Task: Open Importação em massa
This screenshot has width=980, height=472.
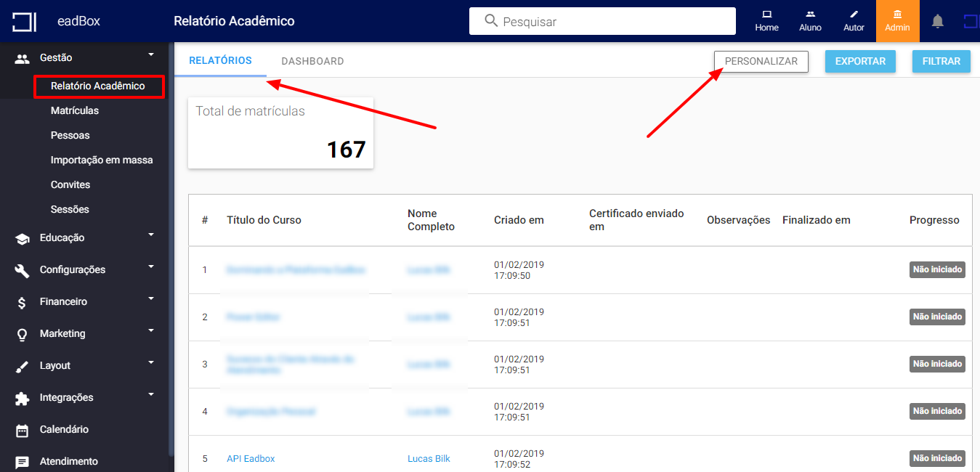Action: point(102,160)
